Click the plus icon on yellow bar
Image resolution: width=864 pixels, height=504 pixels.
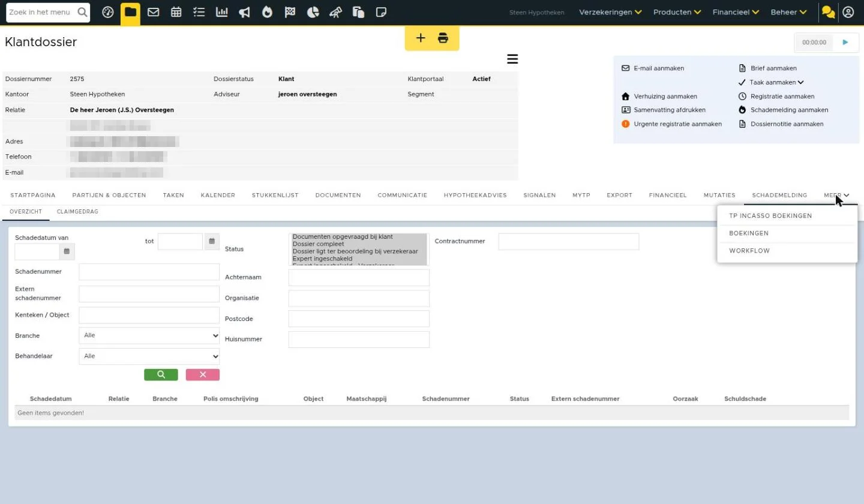(x=421, y=38)
